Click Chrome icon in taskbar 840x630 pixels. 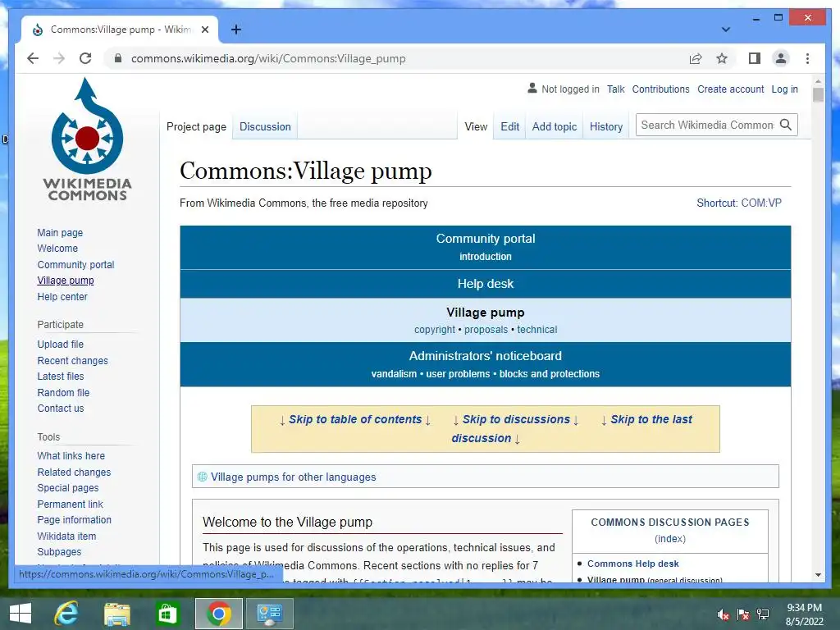tap(218, 614)
